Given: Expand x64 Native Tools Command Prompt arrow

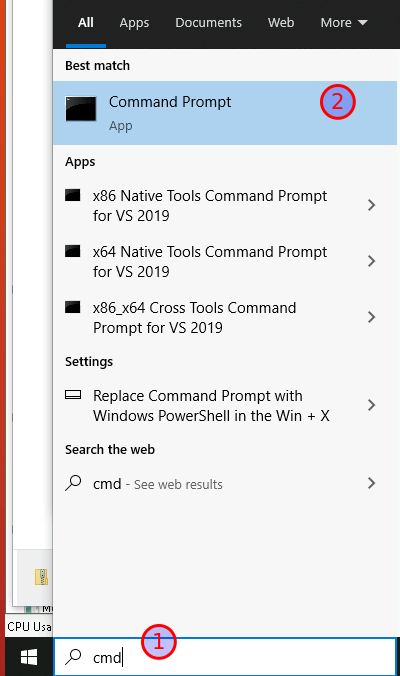Looking at the screenshot, I should point(371,261).
